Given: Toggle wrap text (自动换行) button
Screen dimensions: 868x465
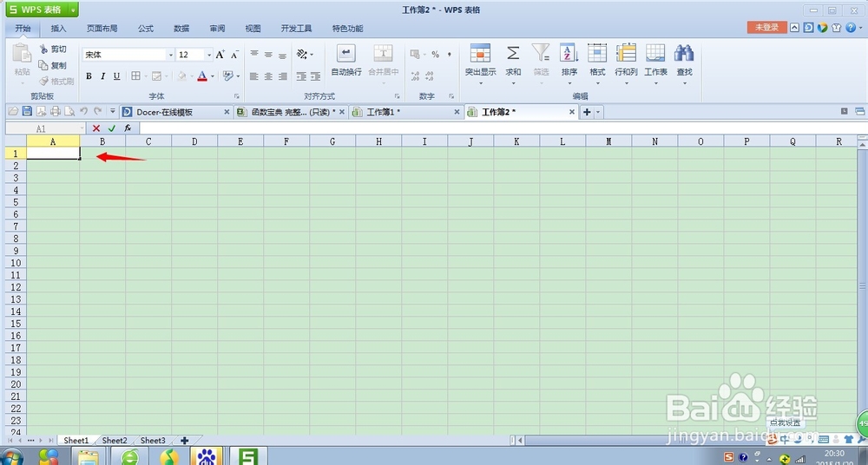Looking at the screenshot, I should (346, 61).
